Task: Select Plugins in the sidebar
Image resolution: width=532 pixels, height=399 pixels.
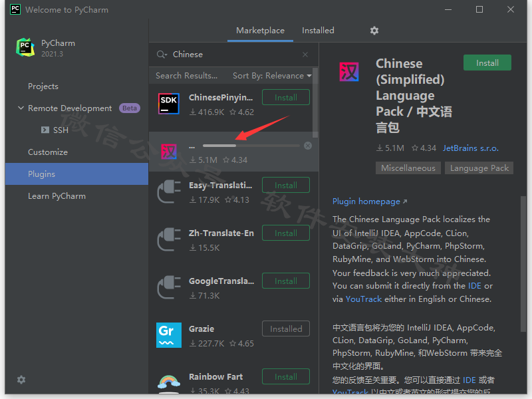Action: coord(76,174)
